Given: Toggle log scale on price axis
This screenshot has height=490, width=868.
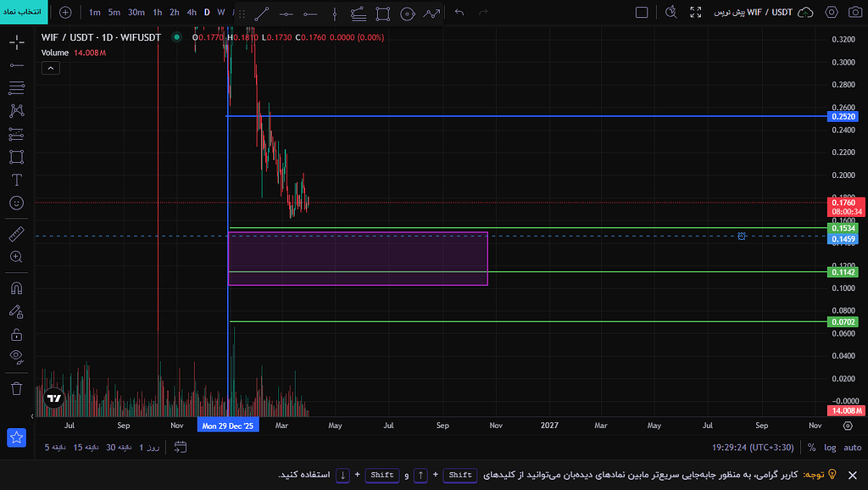Looking at the screenshot, I should pos(830,448).
